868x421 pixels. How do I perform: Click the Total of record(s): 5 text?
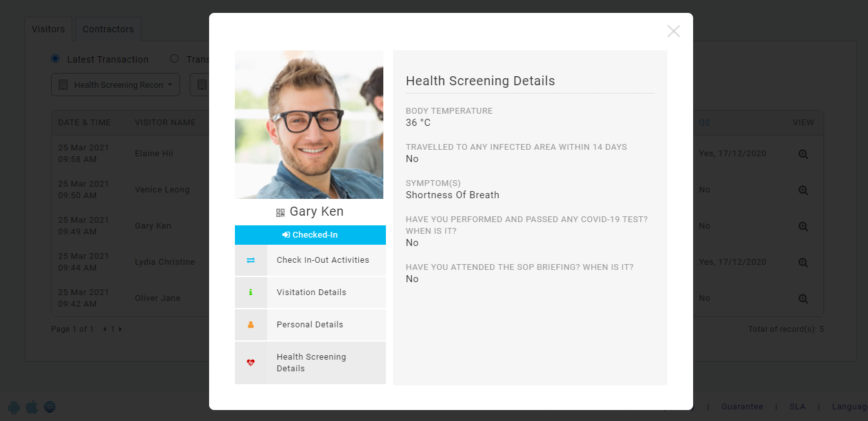786,329
